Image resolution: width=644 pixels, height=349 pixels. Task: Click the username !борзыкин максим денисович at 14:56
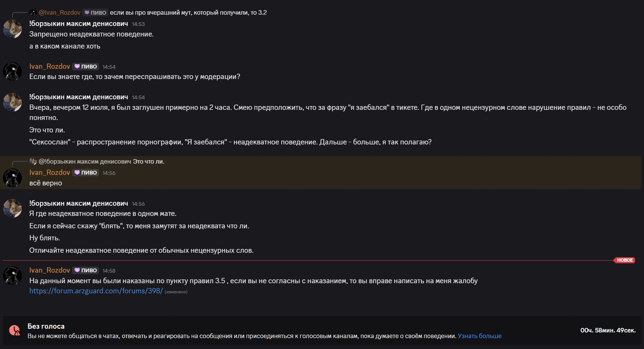(79, 203)
